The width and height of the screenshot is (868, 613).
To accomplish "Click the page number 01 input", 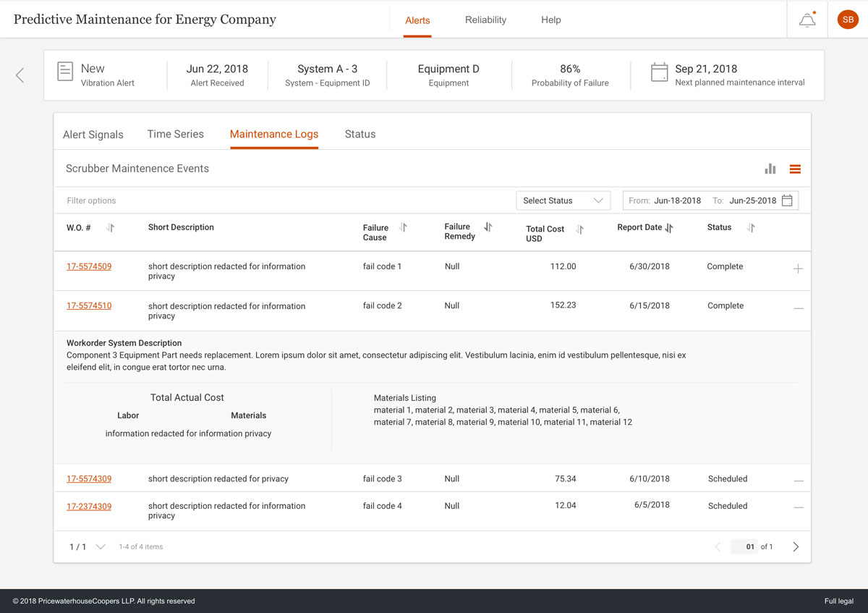I will coord(744,546).
